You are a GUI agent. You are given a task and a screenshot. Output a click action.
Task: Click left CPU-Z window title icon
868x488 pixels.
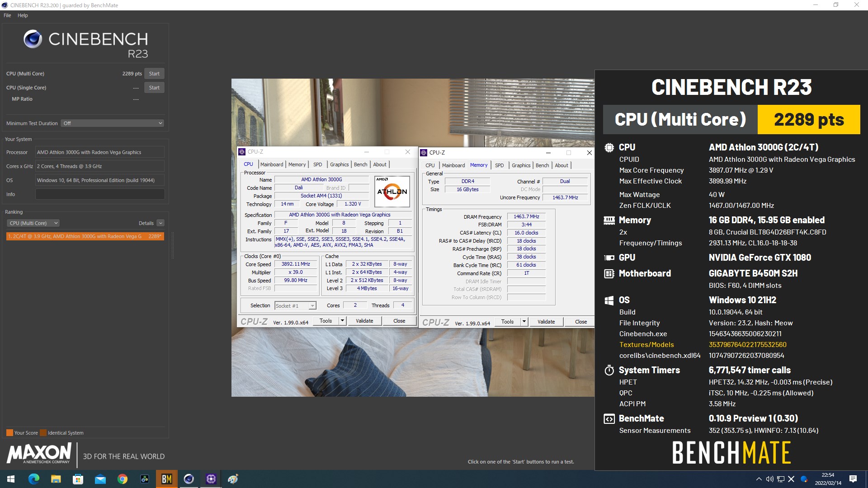tap(242, 152)
